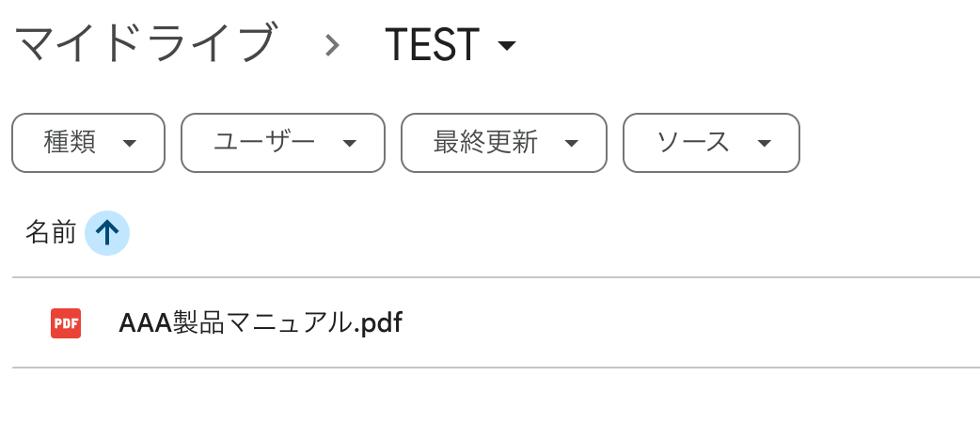Click the caret arrow next to TEST

pos(507,45)
